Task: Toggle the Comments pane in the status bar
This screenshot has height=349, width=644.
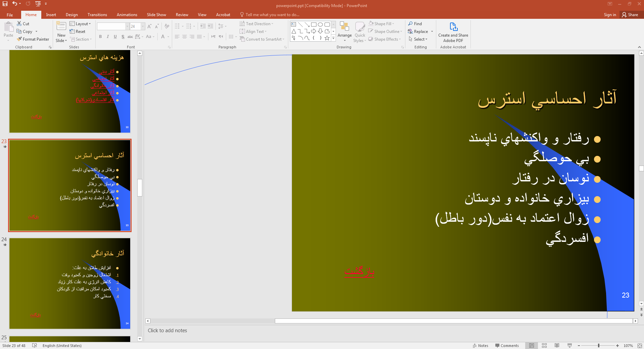Action: (507, 345)
